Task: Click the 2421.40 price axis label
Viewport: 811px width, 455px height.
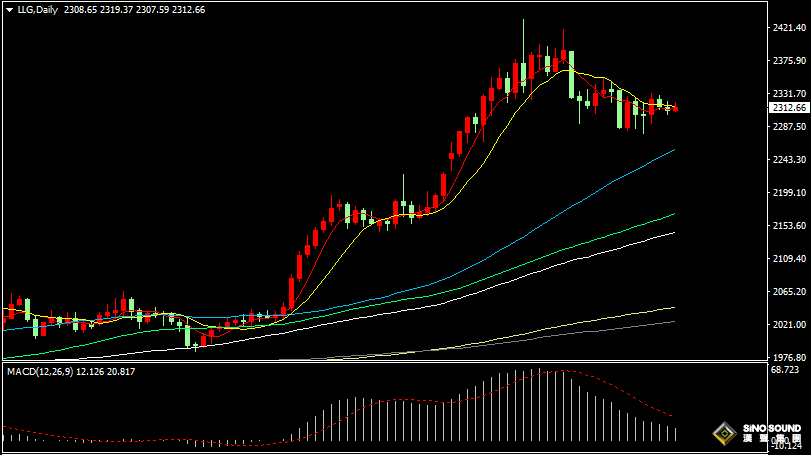Action: click(x=789, y=29)
